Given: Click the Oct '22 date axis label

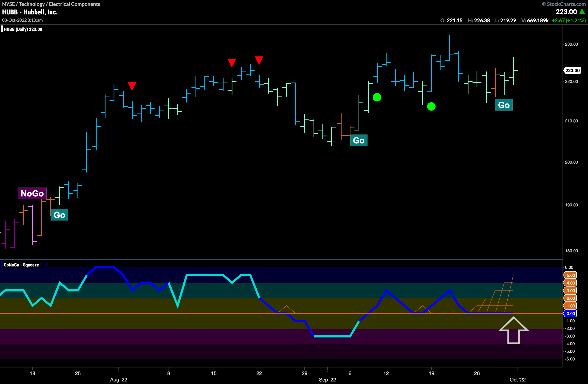Looking at the screenshot, I should click(x=518, y=380).
